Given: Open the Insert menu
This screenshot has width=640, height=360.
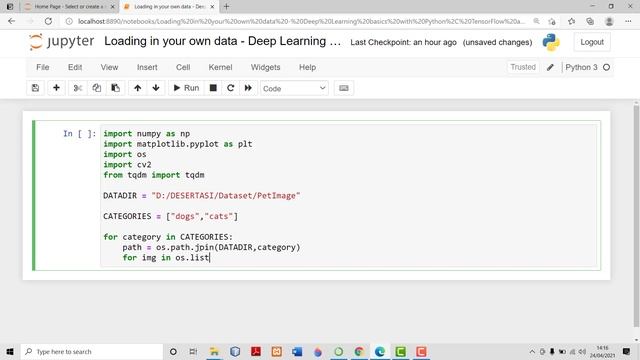Looking at the screenshot, I should (147, 67).
